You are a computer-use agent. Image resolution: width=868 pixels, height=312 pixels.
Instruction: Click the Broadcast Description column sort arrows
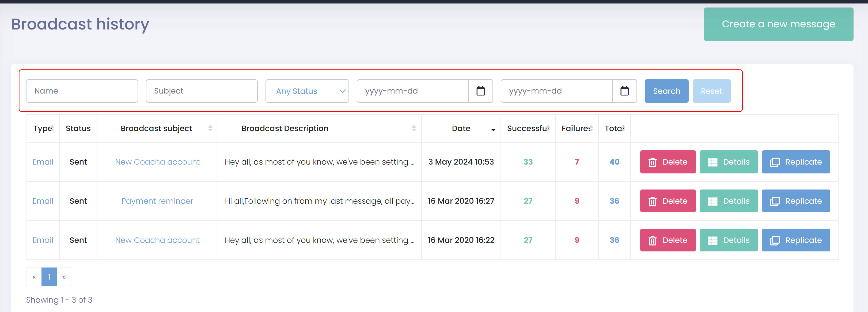tap(414, 128)
